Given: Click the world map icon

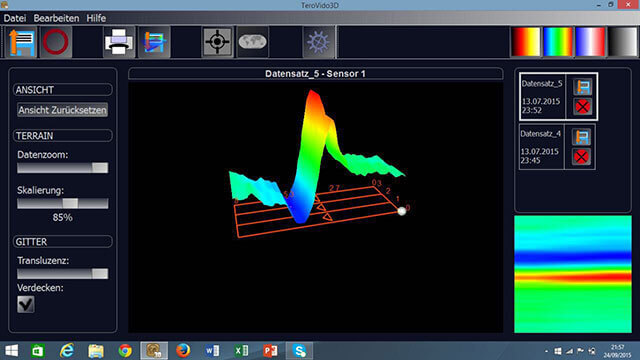Looking at the screenshot, I should coord(252,42).
